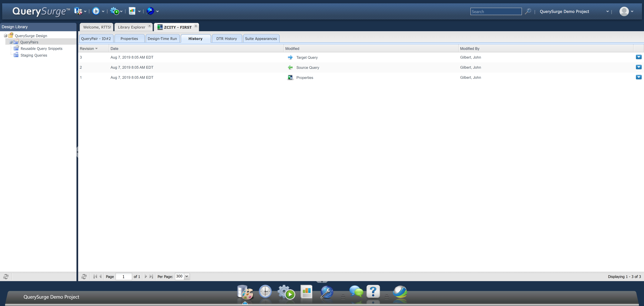Switch to the Welcome, RTTS! tab
644x306 pixels.
pos(97,27)
